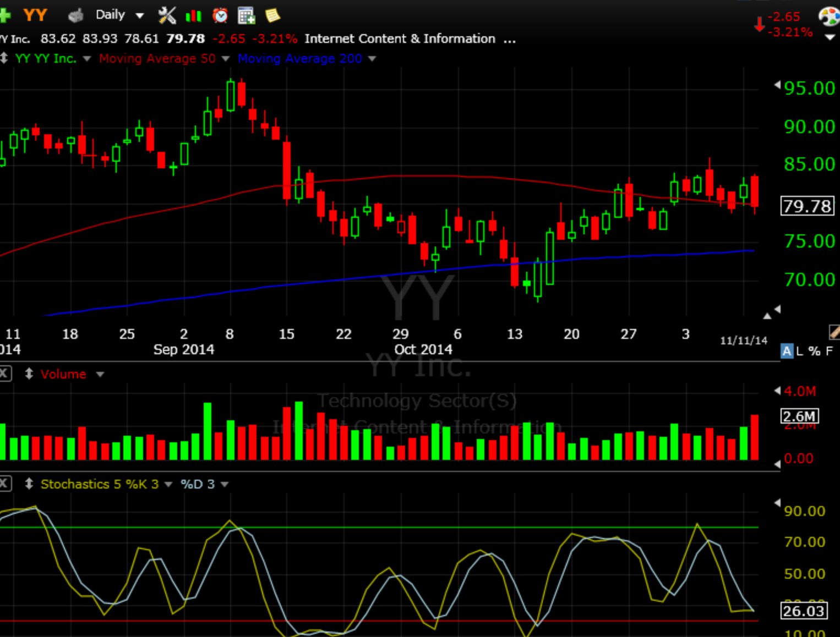Click the up-down arrow beside Volume
Image resolution: width=840 pixels, height=637 pixels.
(29, 374)
